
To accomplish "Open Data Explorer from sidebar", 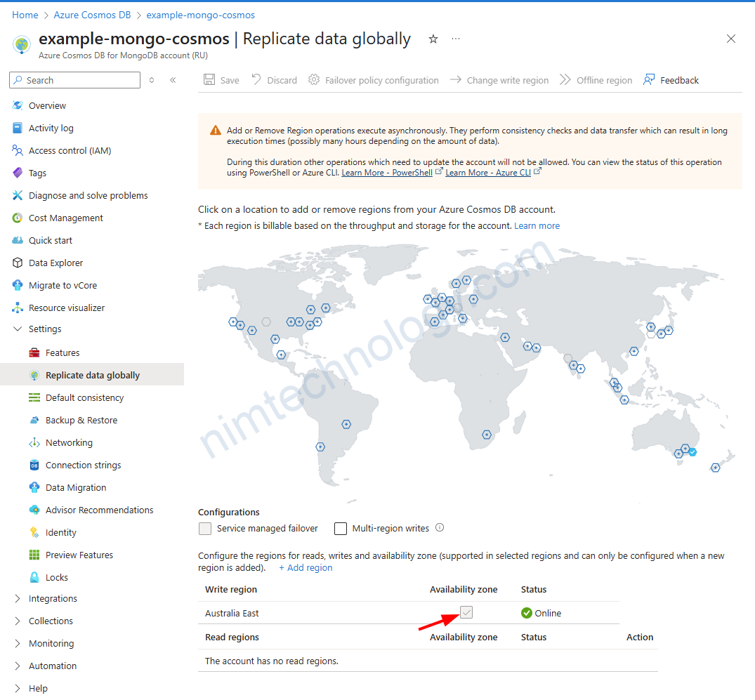I will click(55, 263).
